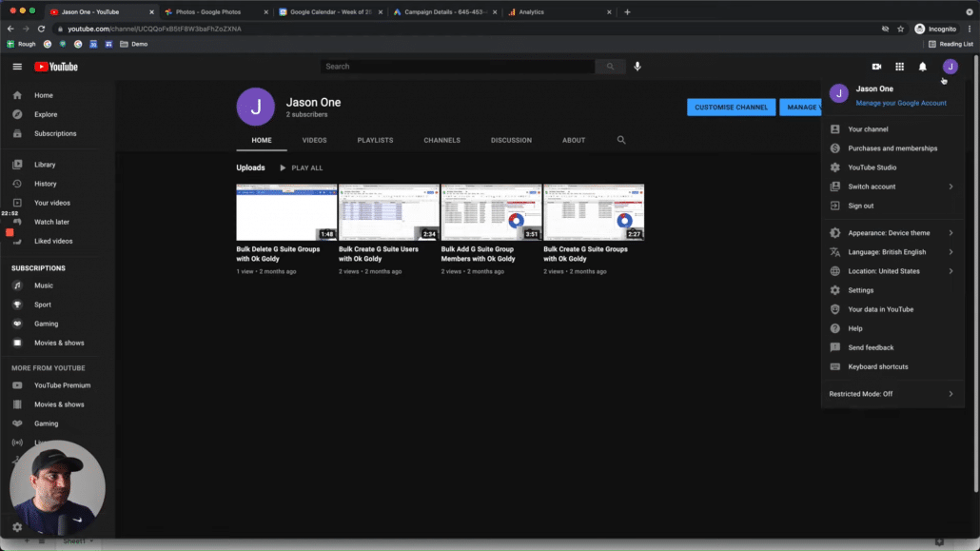Open Your data in YouTube

click(x=892, y=309)
